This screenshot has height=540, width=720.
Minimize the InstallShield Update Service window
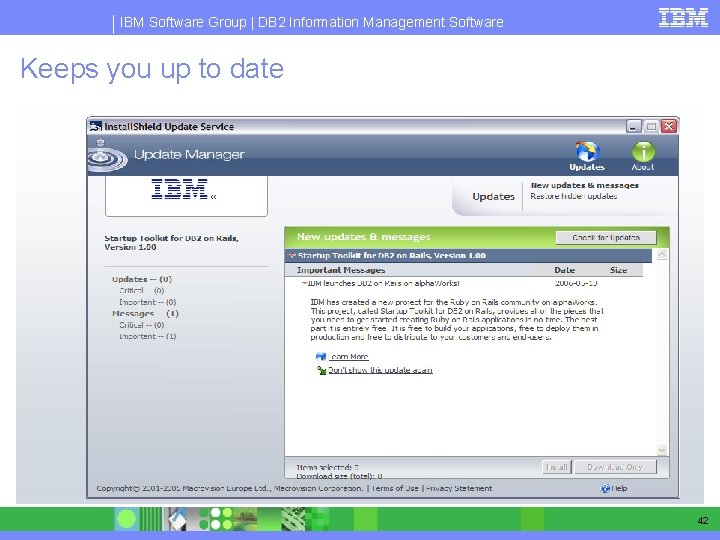click(634, 126)
